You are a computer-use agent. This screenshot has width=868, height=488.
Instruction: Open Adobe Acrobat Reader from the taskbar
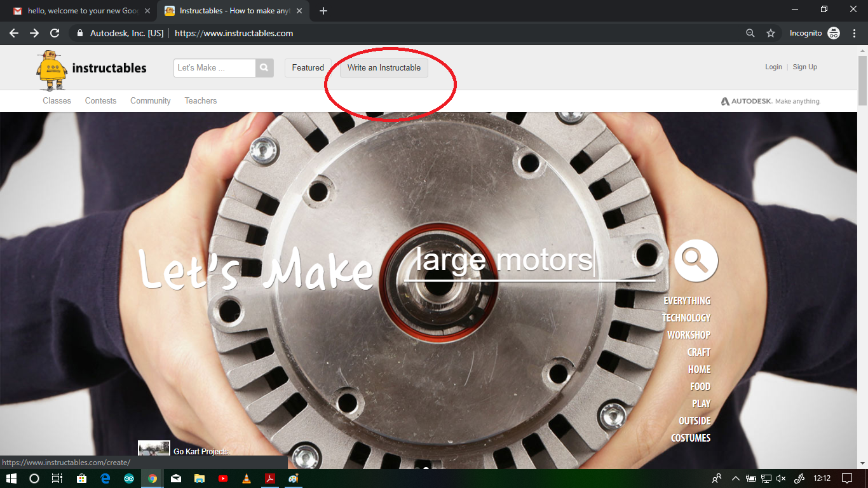[x=270, y=478]
